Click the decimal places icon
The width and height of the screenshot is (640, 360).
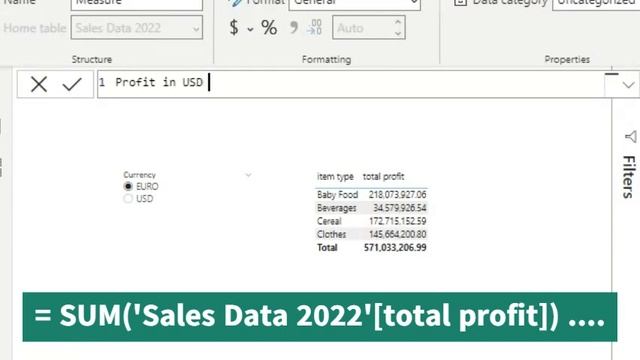(315, 27)
